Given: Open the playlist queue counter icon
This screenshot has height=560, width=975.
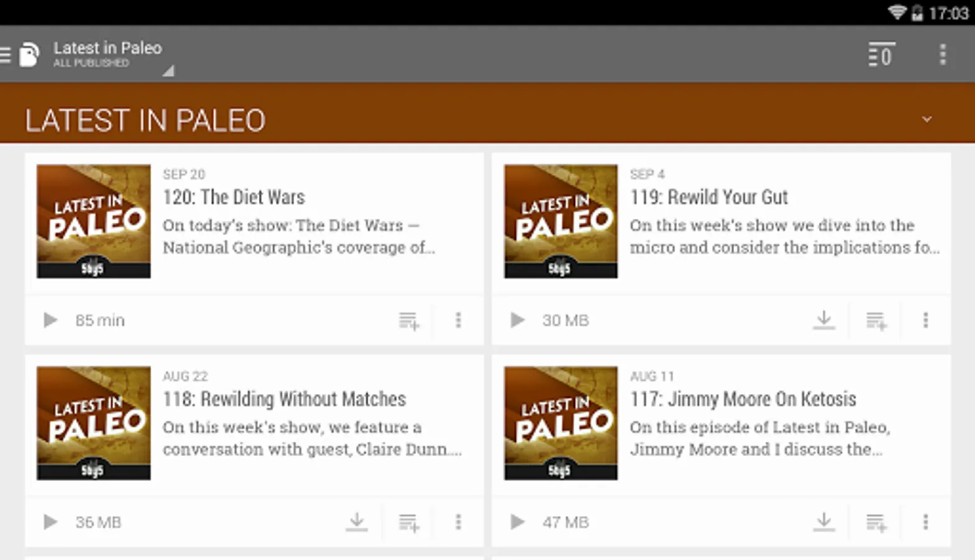Looking at the screenshot, I should pos(881,55).
